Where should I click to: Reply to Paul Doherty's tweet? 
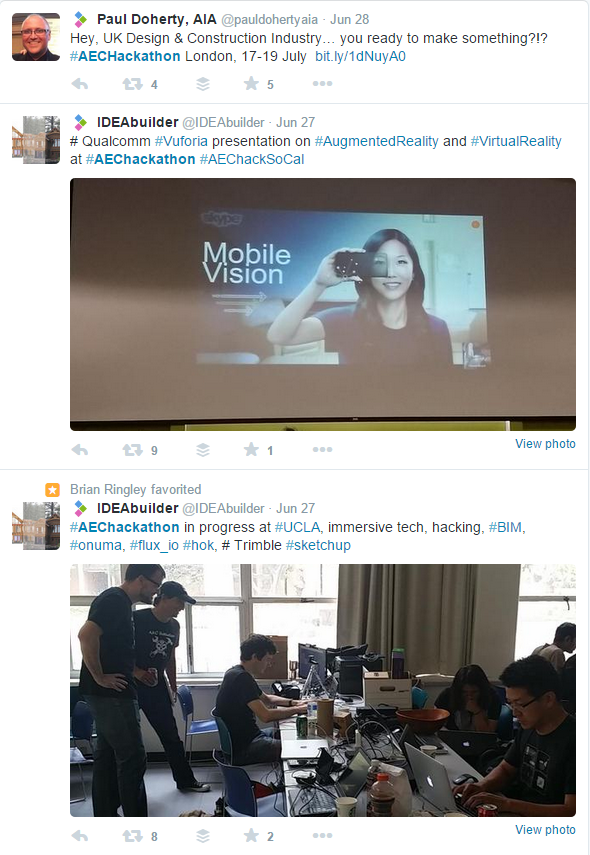pyautogui.click(x=80, y=84)
